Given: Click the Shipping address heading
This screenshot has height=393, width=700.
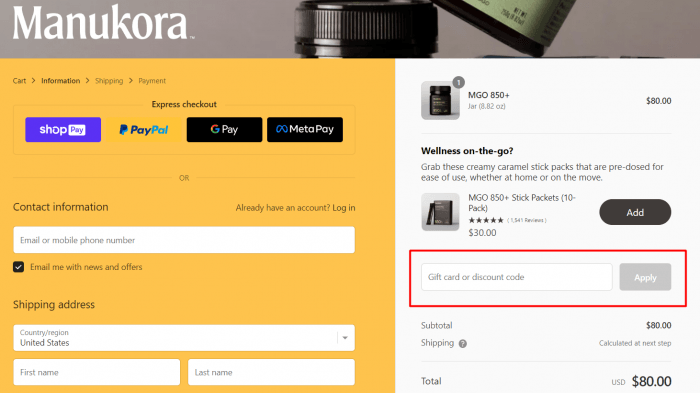Looking at the screenshot, I should click(54, 305).
